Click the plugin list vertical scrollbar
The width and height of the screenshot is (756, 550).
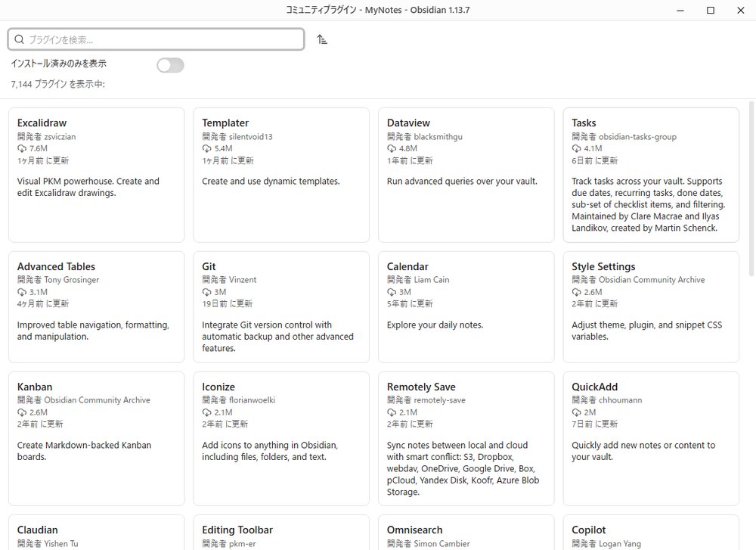point(751,189)
